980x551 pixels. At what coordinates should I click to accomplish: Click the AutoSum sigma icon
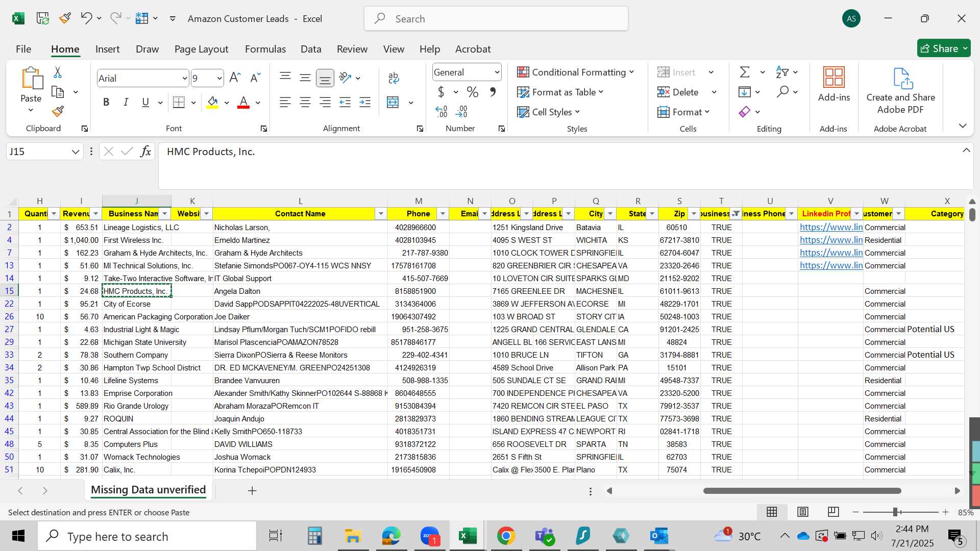point(745,72)
